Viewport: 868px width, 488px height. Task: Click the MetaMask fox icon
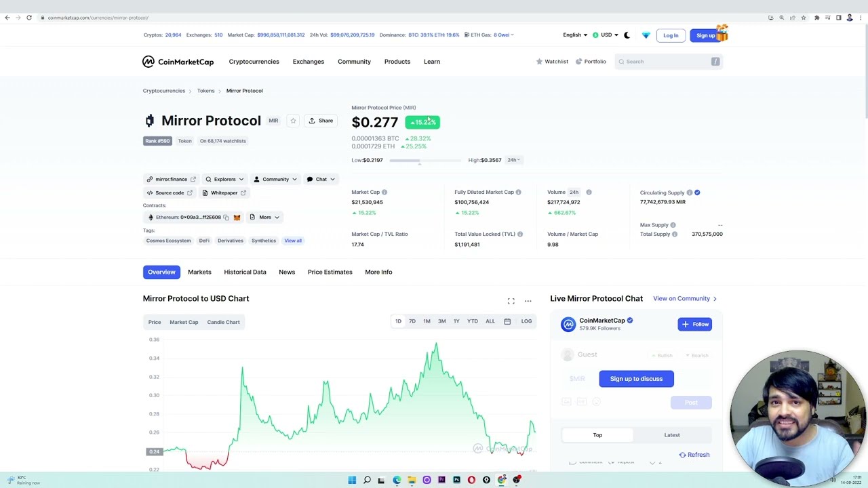[x=237, y=218]
